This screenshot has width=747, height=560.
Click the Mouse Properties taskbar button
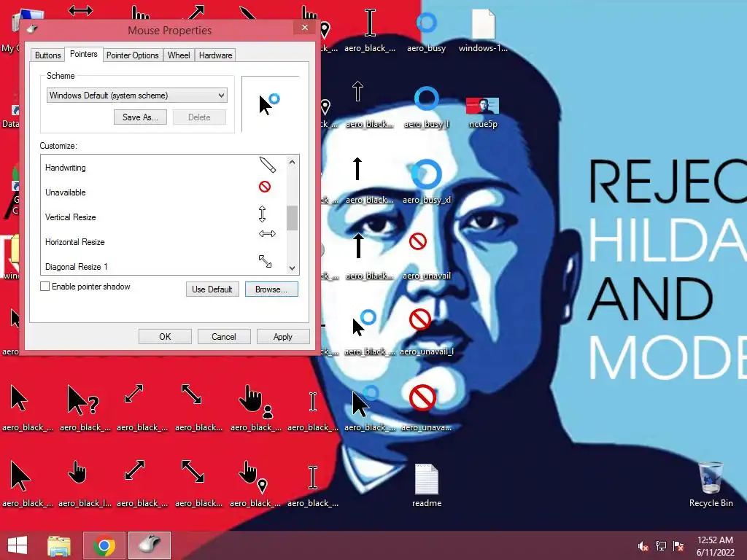150,545
